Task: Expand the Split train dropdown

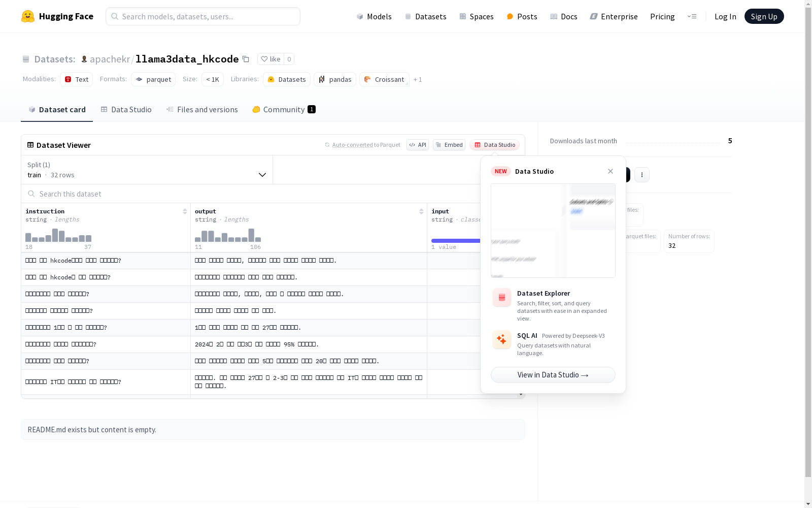Action: pyautogui.click(x=147, y=170)
